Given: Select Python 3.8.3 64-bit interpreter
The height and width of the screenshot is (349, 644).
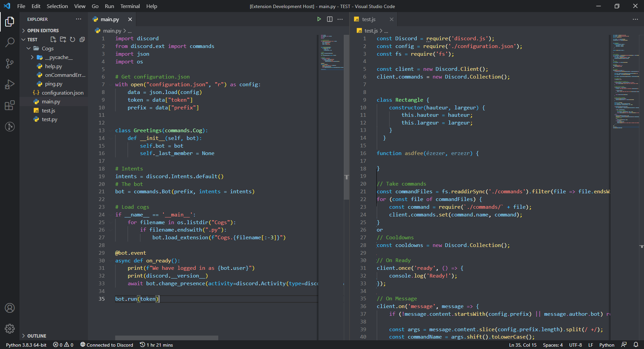Looking at the screenshot, I should 26,345.
